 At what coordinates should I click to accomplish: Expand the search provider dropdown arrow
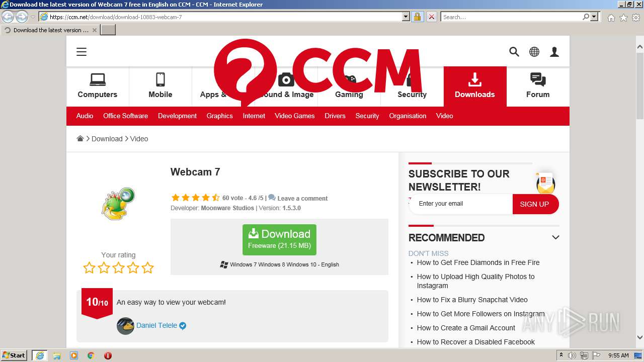595,17
